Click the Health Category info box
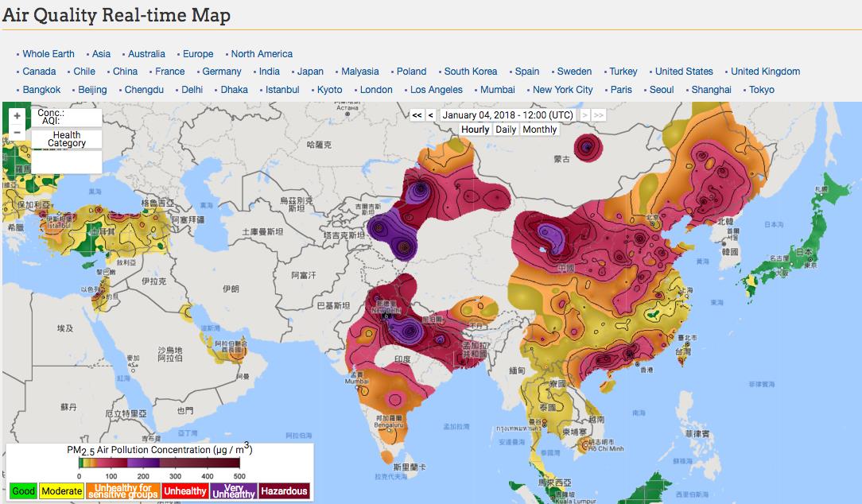Screen dimensions: 862x504 coord(67,139)
